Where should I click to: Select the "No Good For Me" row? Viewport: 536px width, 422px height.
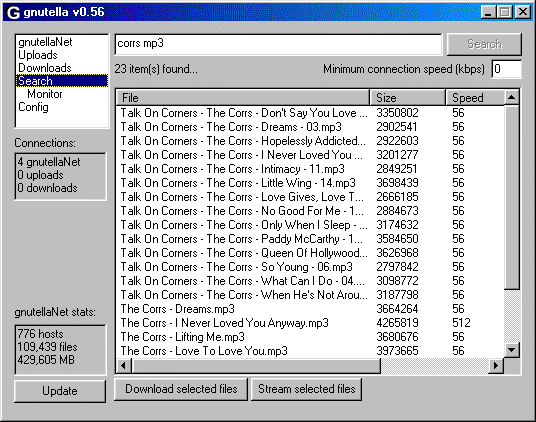310,211
